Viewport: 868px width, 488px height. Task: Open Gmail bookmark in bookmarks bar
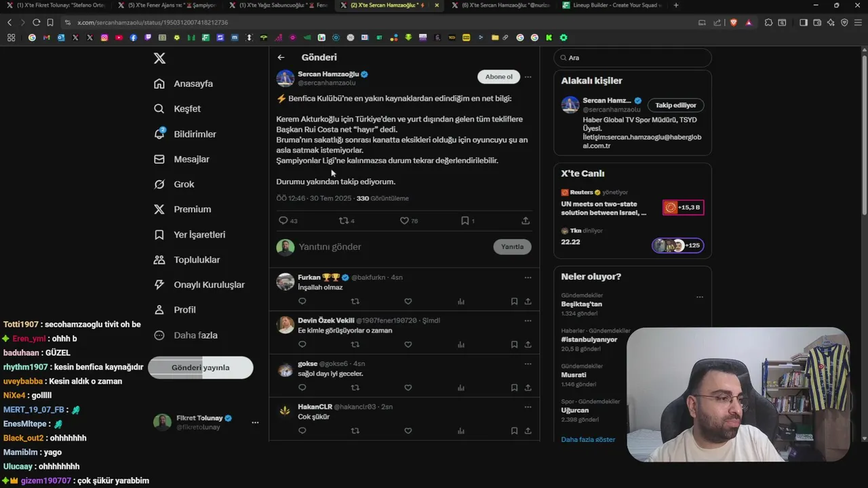tap(46, 38)
